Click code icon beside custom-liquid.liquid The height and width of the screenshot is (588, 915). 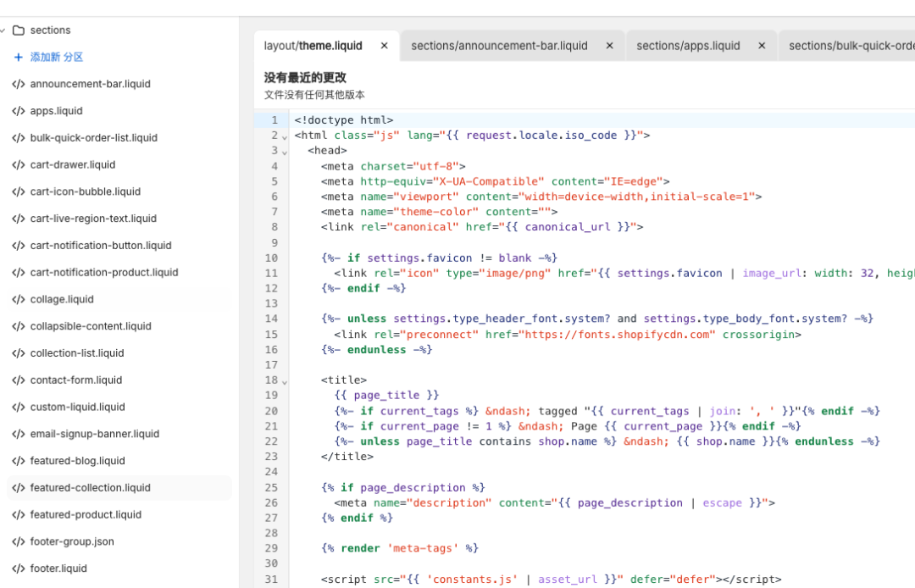tap(19, 407)
